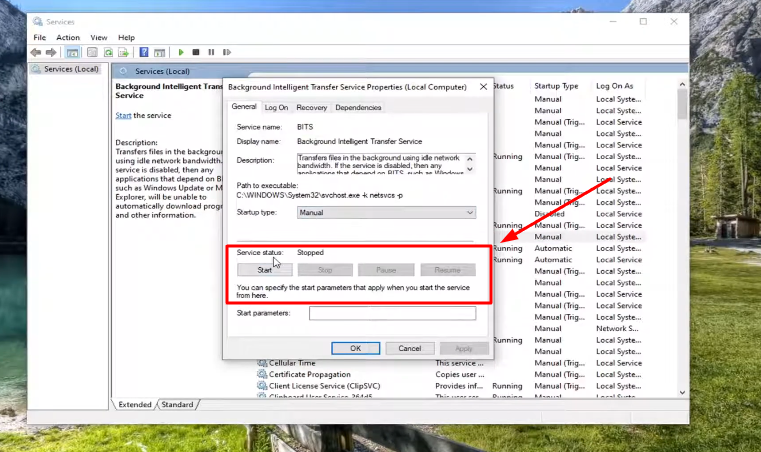Switch to the Extended view tab
The height and width of the screenshot is (452, 761).
click(x=135, y=404)
